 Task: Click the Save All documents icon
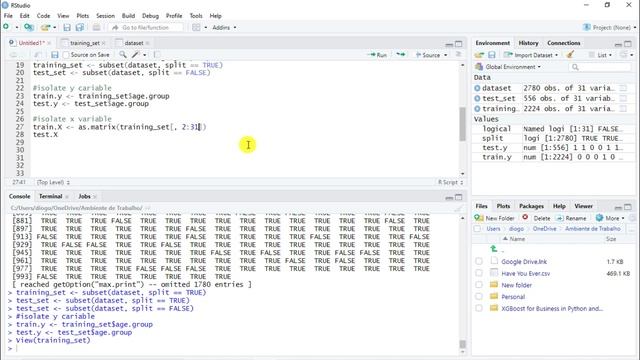[80, 27]
